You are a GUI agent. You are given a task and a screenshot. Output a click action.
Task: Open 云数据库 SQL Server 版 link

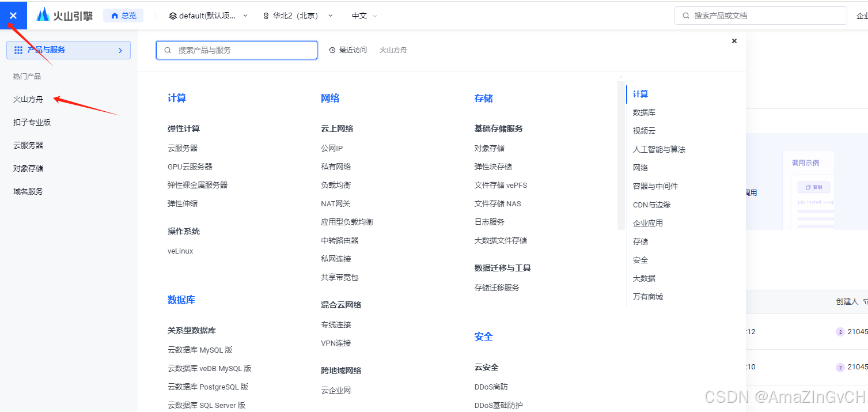(x=207, y=405)
